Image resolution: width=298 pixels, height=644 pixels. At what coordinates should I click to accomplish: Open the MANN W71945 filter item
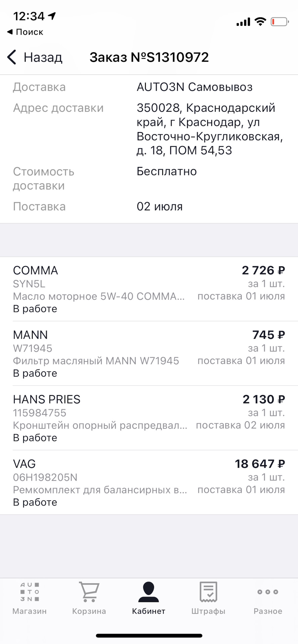[149, 354]
